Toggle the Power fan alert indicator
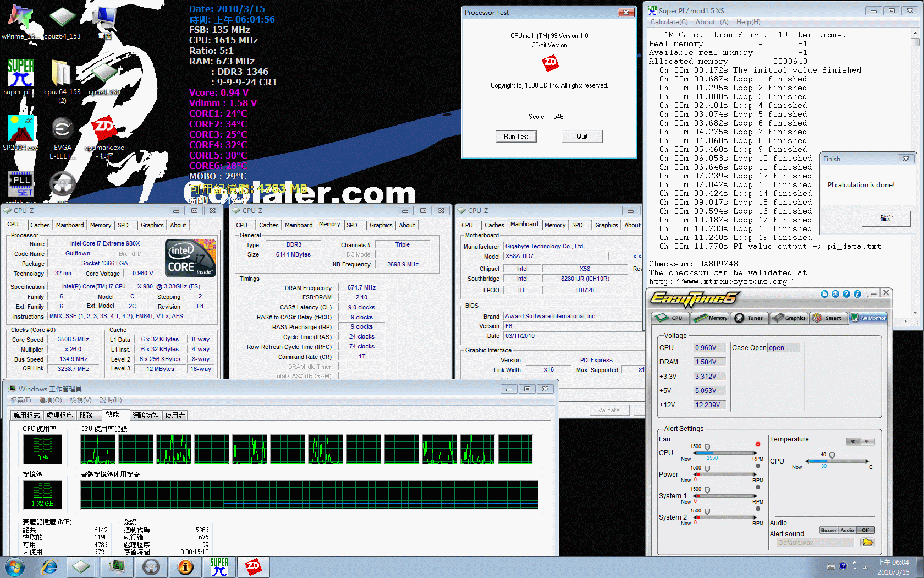Image resolution: width=924 pixels, height=578 pixels. (758, 466)
